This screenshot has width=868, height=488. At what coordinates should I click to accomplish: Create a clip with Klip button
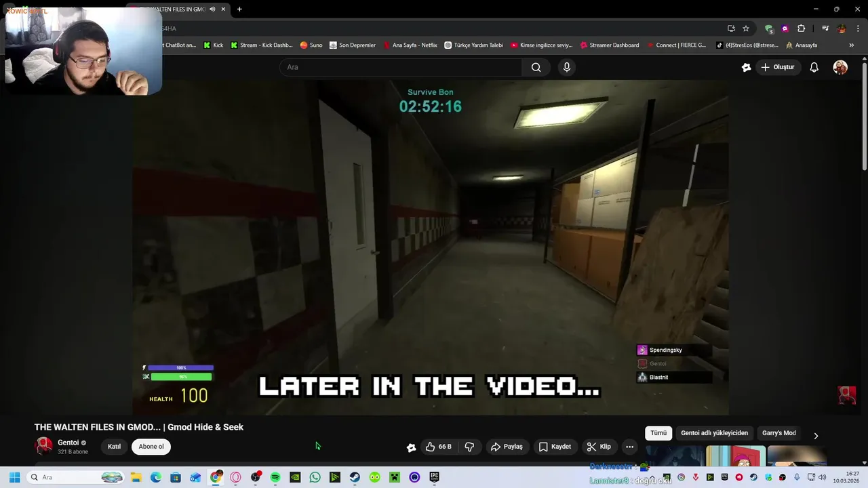[x=599, y=447]
